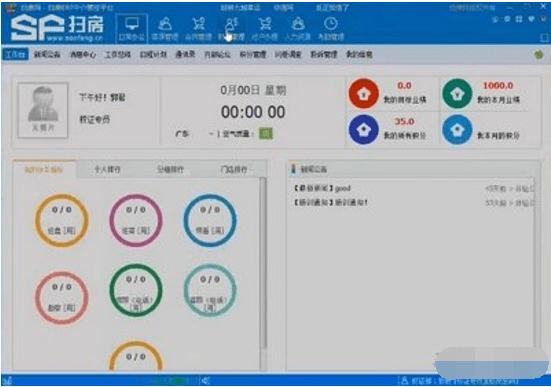The height and width of the screenshot is (387, 551).
Task: Open the 新闻公告 menu item
Action: (x=47, y=54)
